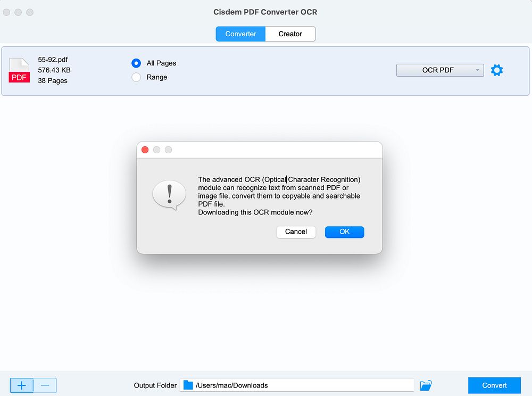Click the Convert button

point(494,385)
